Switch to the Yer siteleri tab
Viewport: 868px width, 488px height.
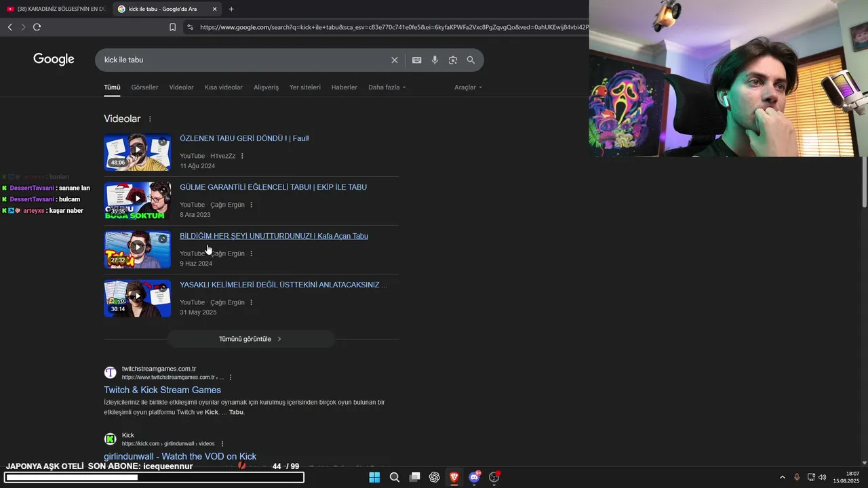tap(305, 87)
